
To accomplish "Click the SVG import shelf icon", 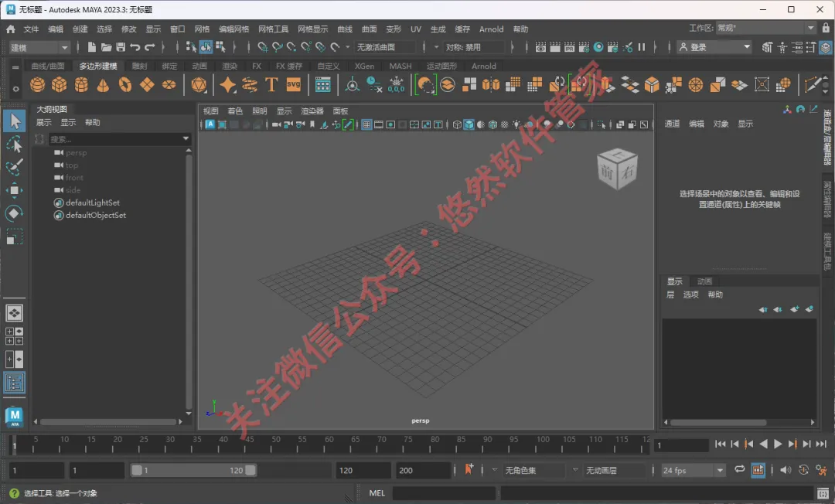I will [294, 84].
